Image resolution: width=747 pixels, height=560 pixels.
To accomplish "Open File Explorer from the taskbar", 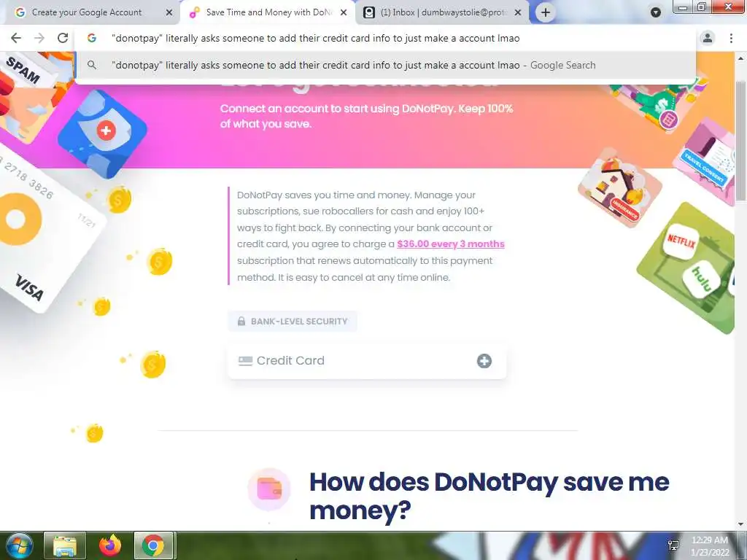I will 65,545.
